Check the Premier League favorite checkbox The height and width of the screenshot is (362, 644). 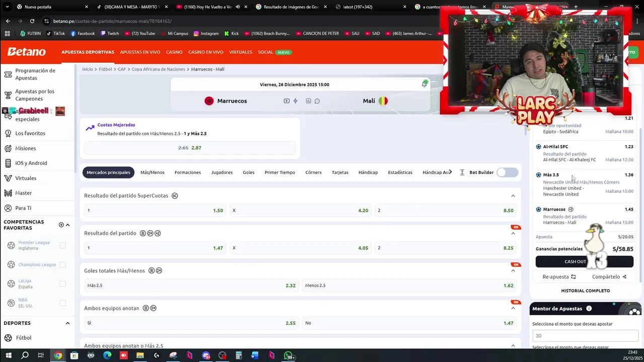pos(62,245)
